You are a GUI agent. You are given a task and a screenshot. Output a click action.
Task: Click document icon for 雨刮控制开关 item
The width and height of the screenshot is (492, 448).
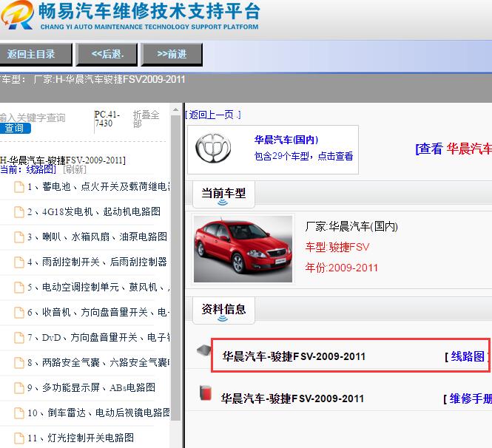coord(19,262)
